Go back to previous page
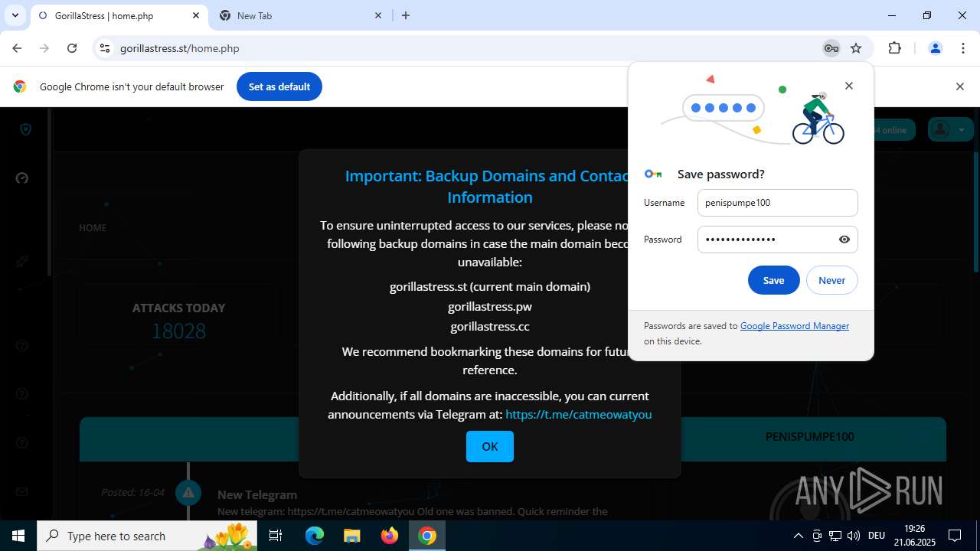 point(17,48)
